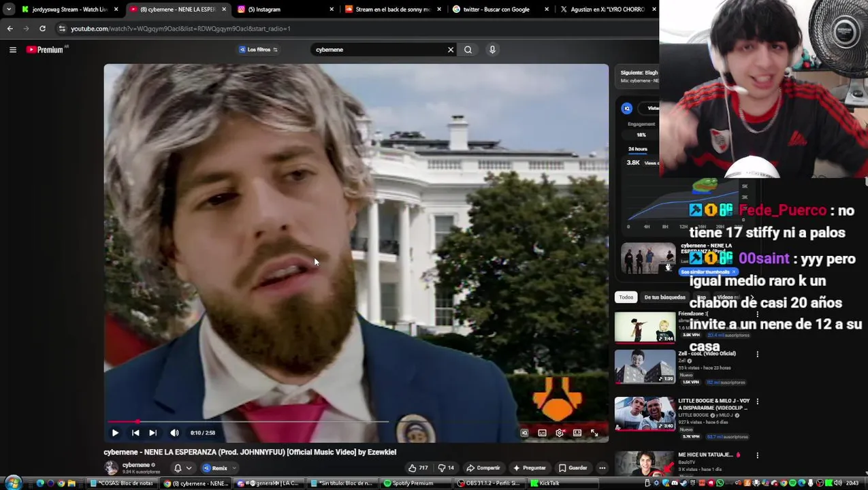
Task: Open the Windows Start button
Action: pyautogui.click(x=12, y=483)
